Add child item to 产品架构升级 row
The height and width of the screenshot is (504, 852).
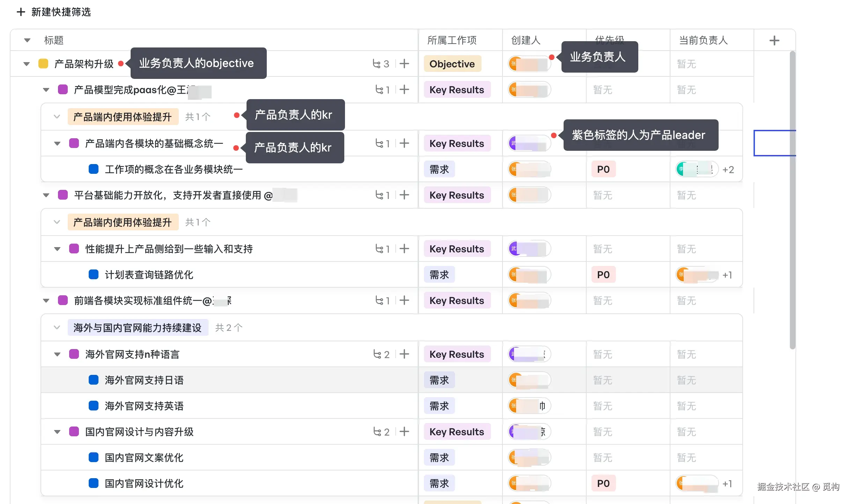[x=404, y=64]
